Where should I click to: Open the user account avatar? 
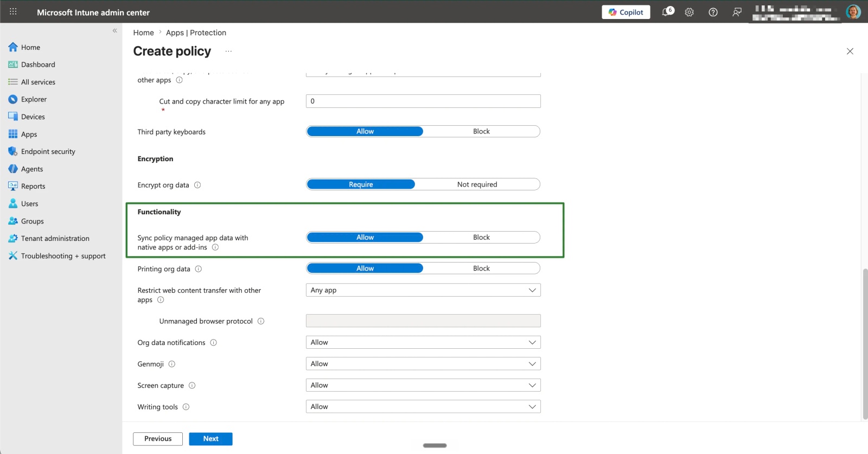coord(853,12)
